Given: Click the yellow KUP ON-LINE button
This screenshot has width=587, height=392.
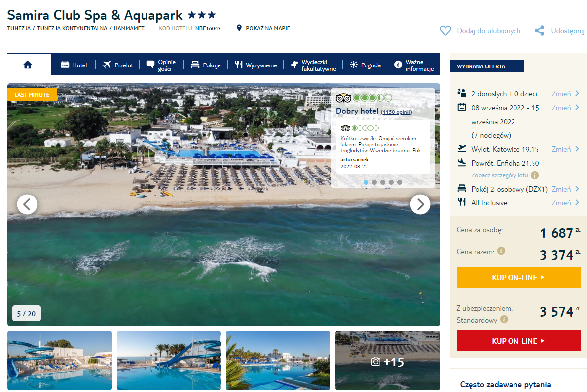Looking at the screenshot, I should click(x=518, y=277).
